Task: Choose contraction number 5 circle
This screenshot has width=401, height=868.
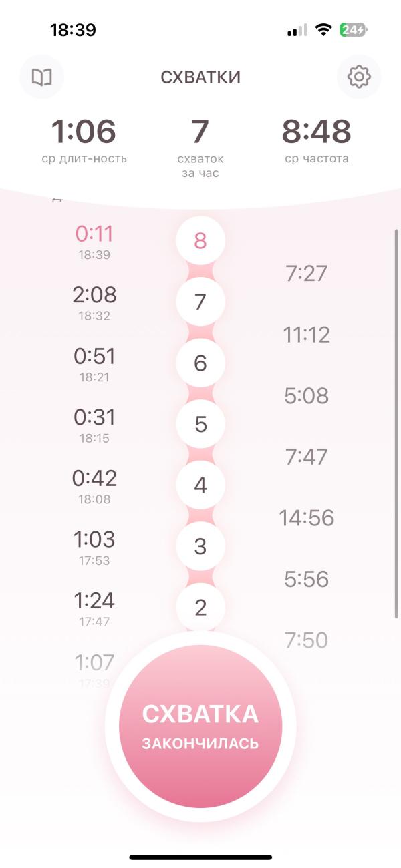Action: pyautogui.click(x=200, y=425)
